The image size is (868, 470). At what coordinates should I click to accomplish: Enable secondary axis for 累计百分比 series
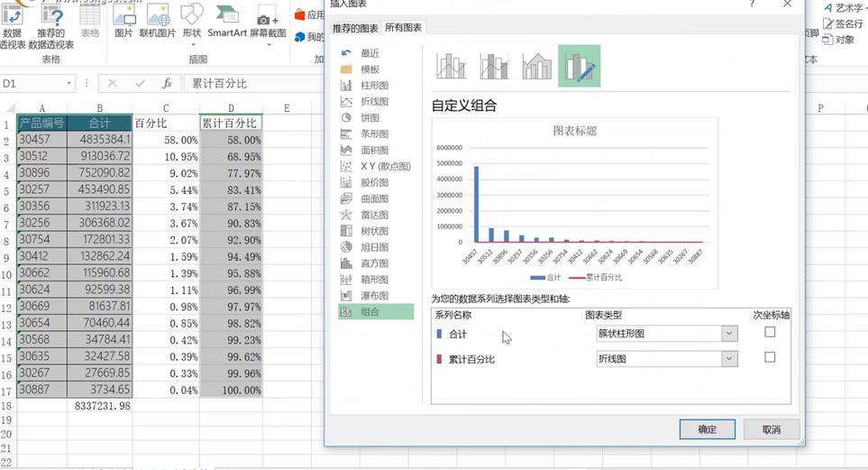pyautogui.click(x=770, y=357)
